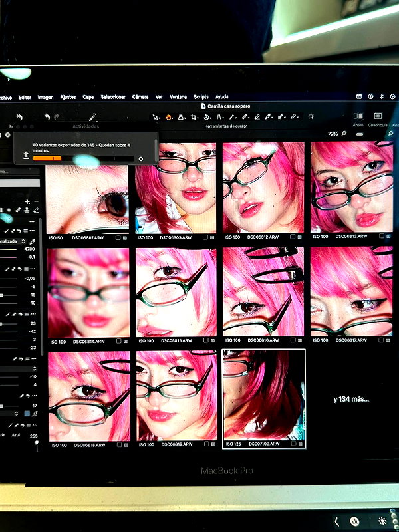Screen dimensions: 399x532
Task: Open the Ventana menu
Action: point(178,96)
